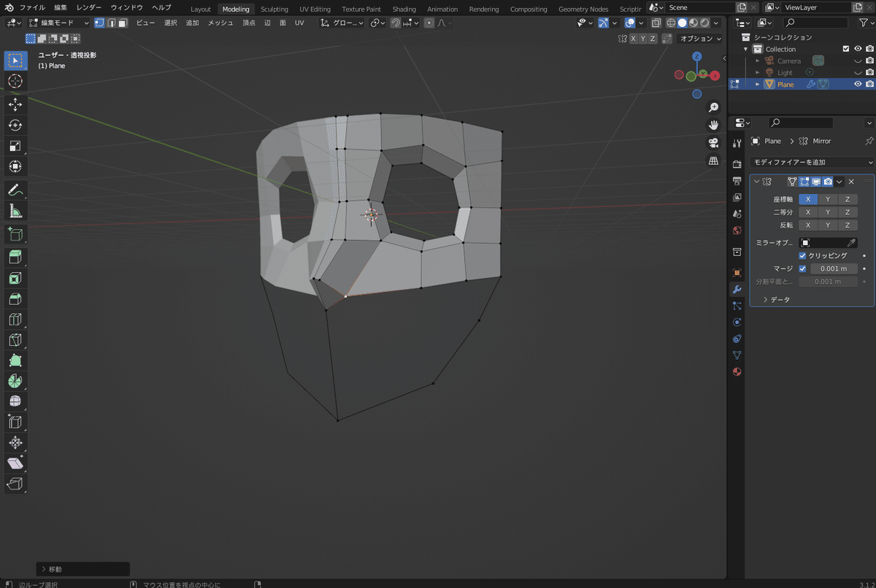Select the Add Cube tool
This screenshot has width=876, height=588.
click(x=15, y=234)
